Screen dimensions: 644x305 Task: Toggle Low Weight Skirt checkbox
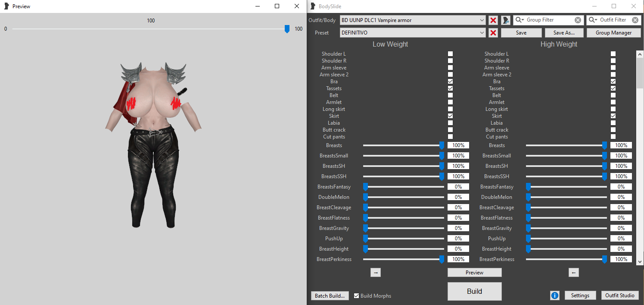pos(450,116)
